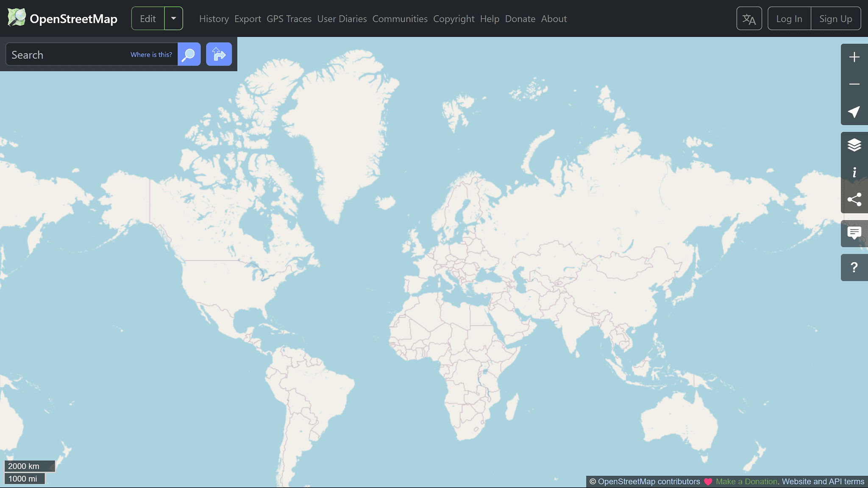Zoom in using the plus icon
Screen dimensions: 868x488
click(854, 57)
